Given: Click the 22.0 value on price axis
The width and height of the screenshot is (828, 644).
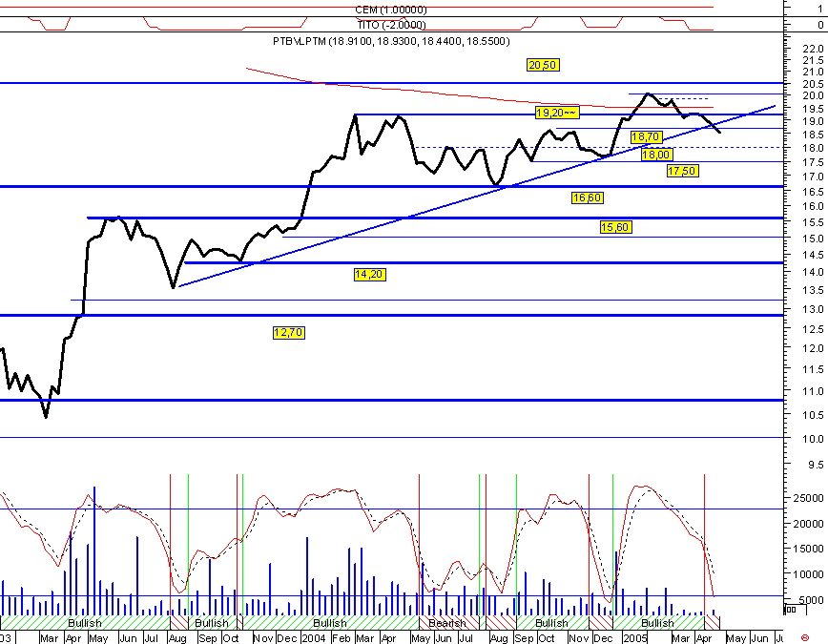Looking at the screenshot, I should tap(813, 49).
